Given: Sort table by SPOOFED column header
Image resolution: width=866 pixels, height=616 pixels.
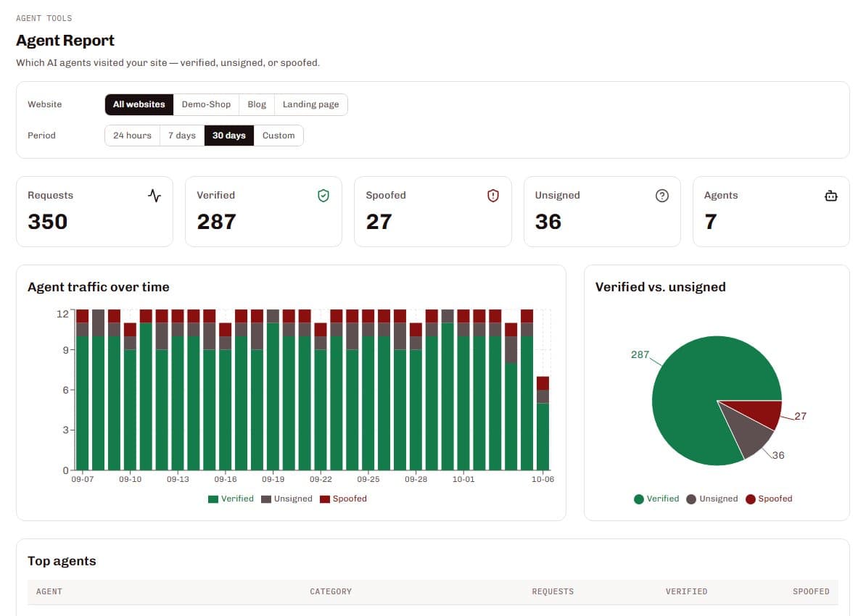Looking at the screenshot, I should pos(812,591).
